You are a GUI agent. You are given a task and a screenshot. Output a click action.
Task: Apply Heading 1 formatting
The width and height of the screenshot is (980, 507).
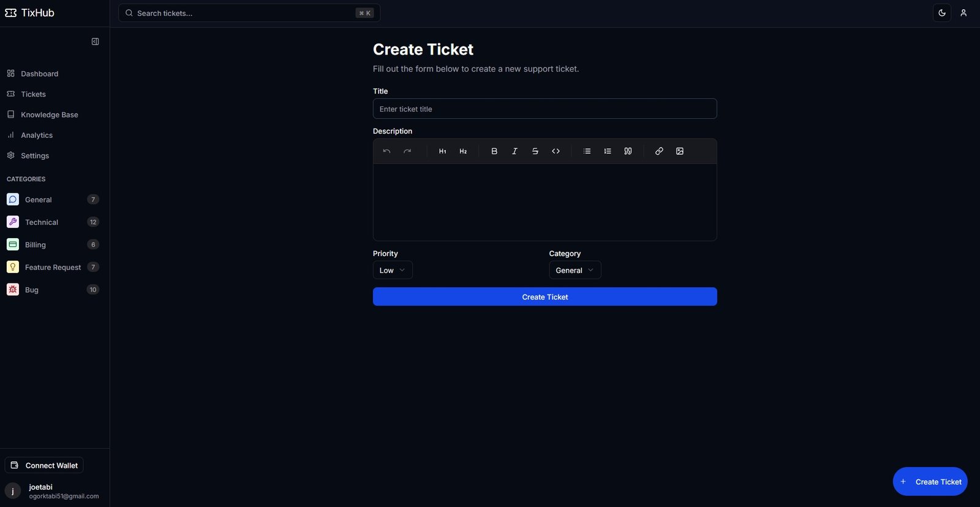442,151
